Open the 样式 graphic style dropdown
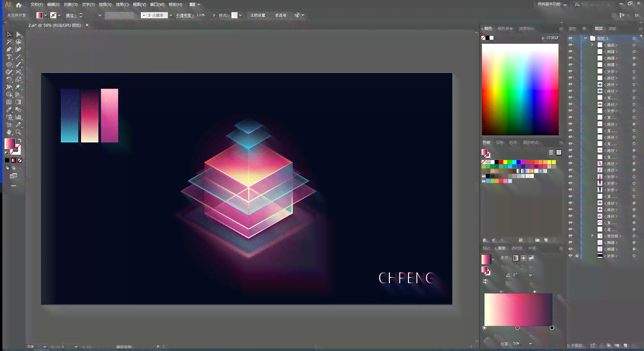Screen dimensions: 644x351 pyautogui.click(x=240, y=15)
